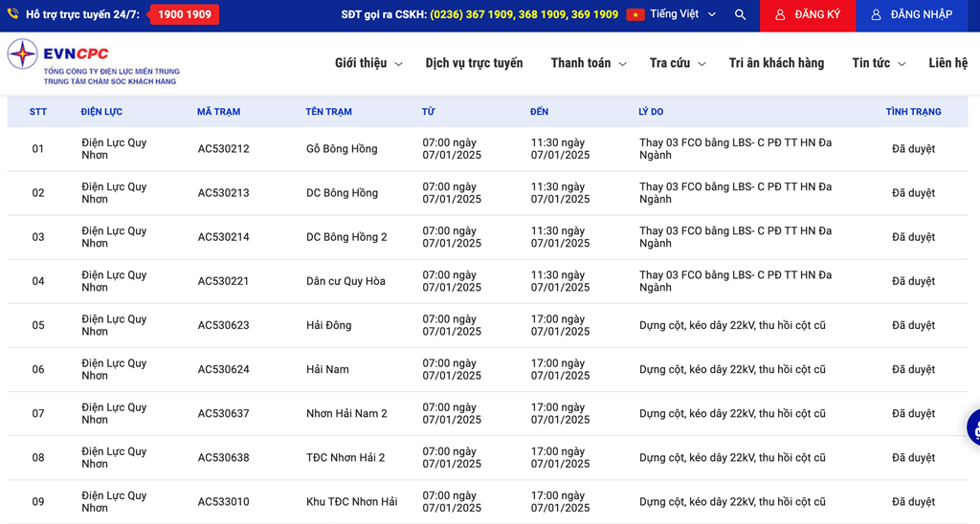The height and width of the screenshot is (524, 980).
Task: Expand the Thanh toán menu chevron
Action: [x=623, y=64]
